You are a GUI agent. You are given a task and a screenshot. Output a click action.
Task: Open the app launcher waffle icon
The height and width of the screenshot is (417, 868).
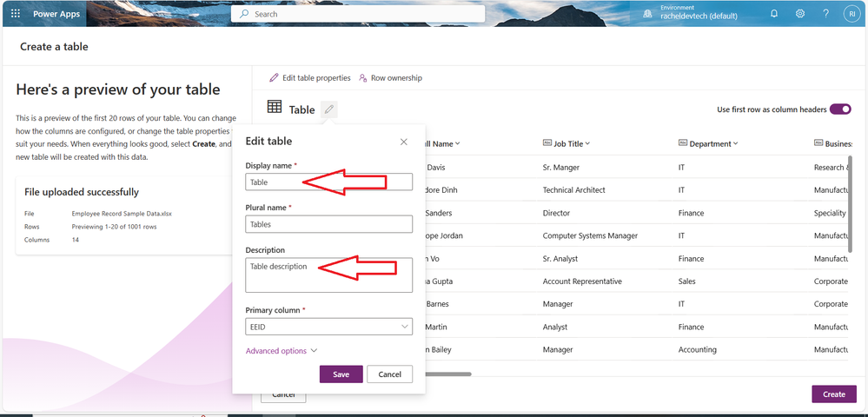pyautogui.click(x=15, y=14)
